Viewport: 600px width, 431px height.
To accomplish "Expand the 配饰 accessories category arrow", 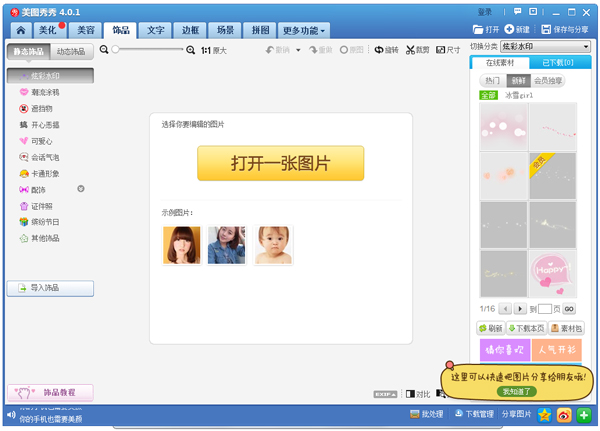I will coord(81,188).
